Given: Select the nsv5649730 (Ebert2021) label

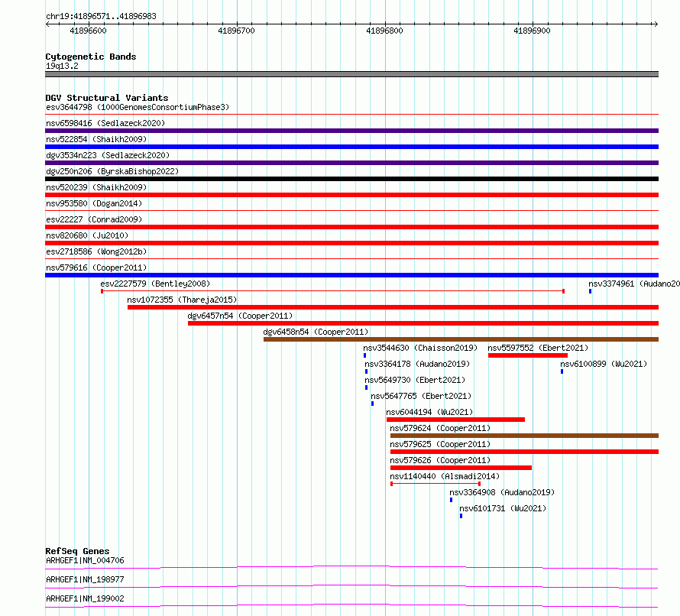Looking at the screenshot, I should 415,380.
